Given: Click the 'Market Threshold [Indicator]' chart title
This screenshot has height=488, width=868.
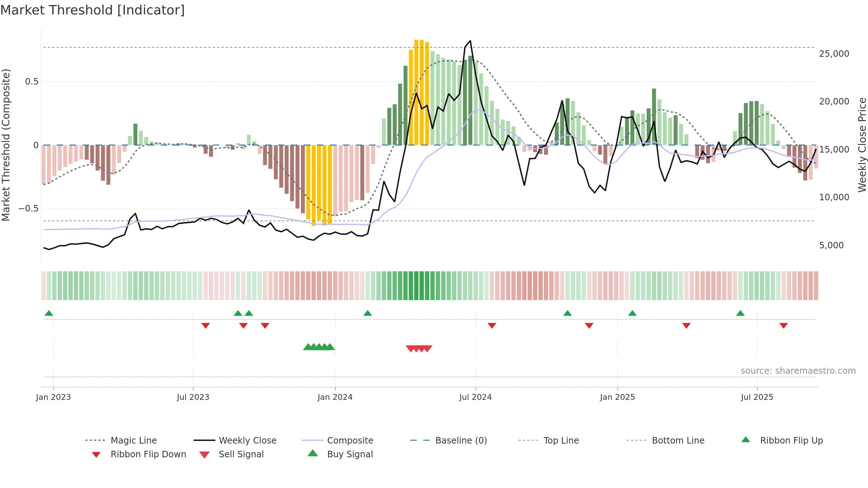Looking at the screenshot, I should 93,10.
